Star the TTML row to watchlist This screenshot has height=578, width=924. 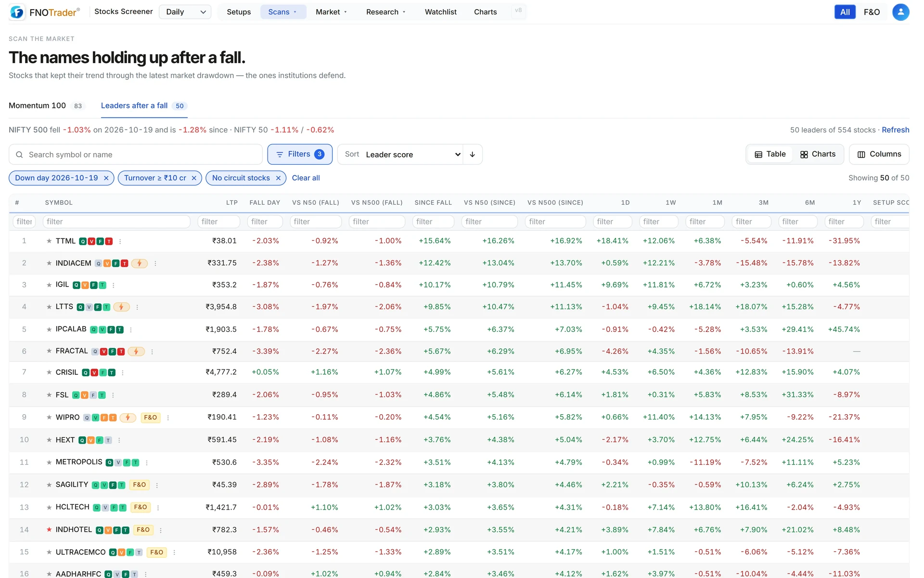[x=49, y=241]
